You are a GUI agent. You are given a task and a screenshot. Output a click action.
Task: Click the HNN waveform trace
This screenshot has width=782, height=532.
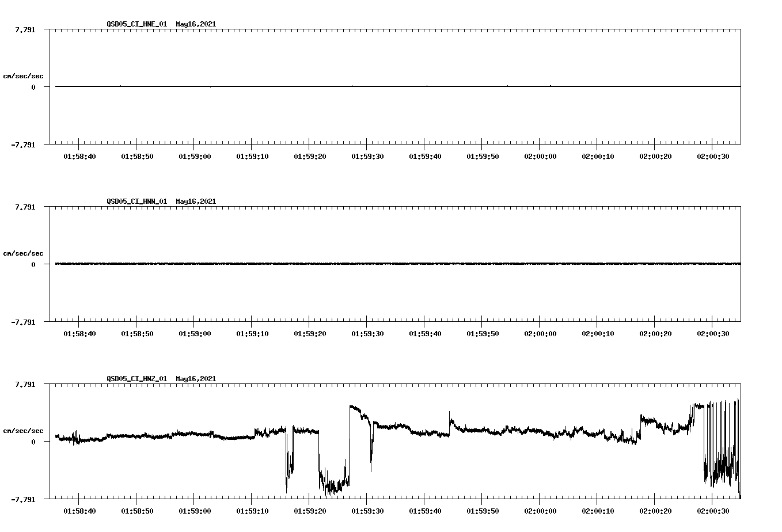point(346,264)
